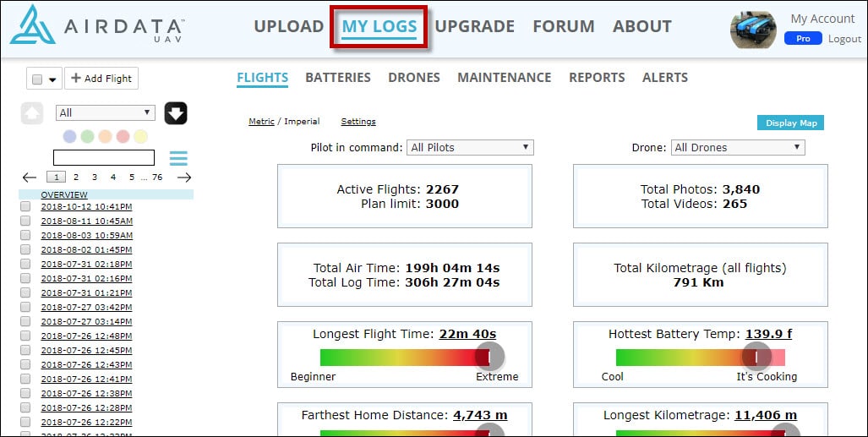Select the green color tag filter
This screenshot has width=868, height=437.
(x=87, y=136)
